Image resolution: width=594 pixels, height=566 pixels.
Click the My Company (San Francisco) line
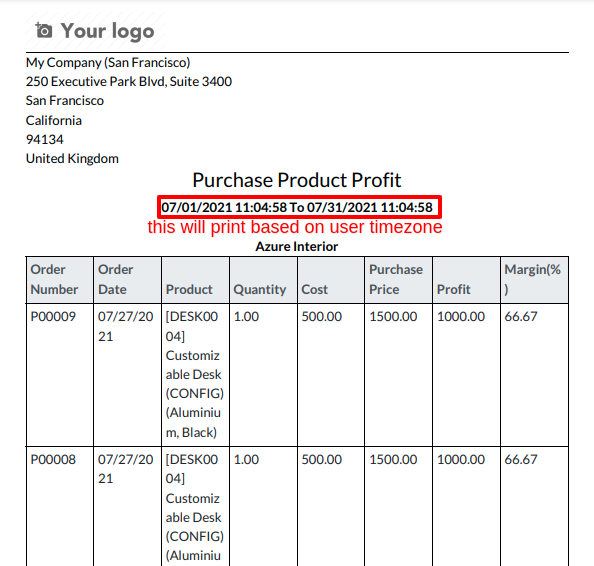(x=108, y=63)
